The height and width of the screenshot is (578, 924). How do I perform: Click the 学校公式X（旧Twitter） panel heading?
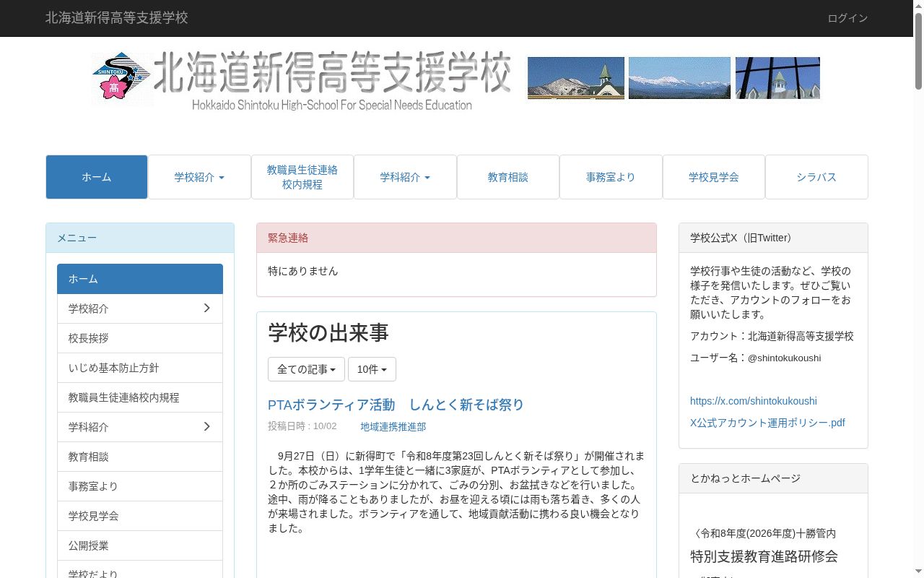(x=773, y=238)
